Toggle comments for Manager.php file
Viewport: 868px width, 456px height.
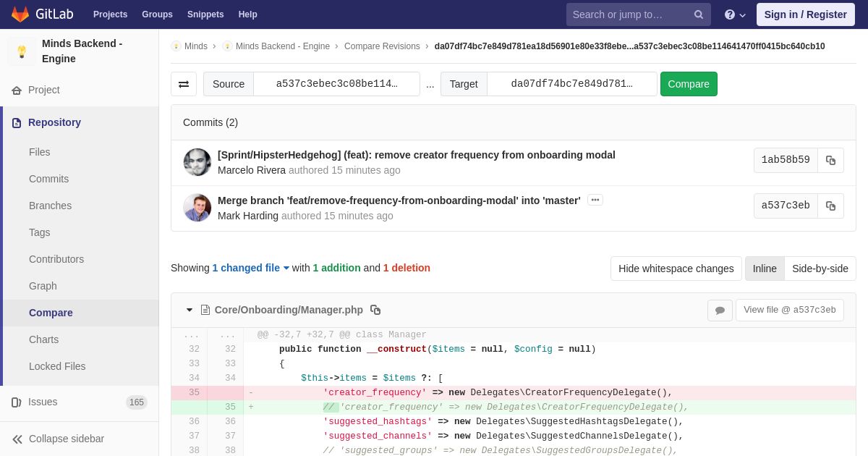click(720, 311)
